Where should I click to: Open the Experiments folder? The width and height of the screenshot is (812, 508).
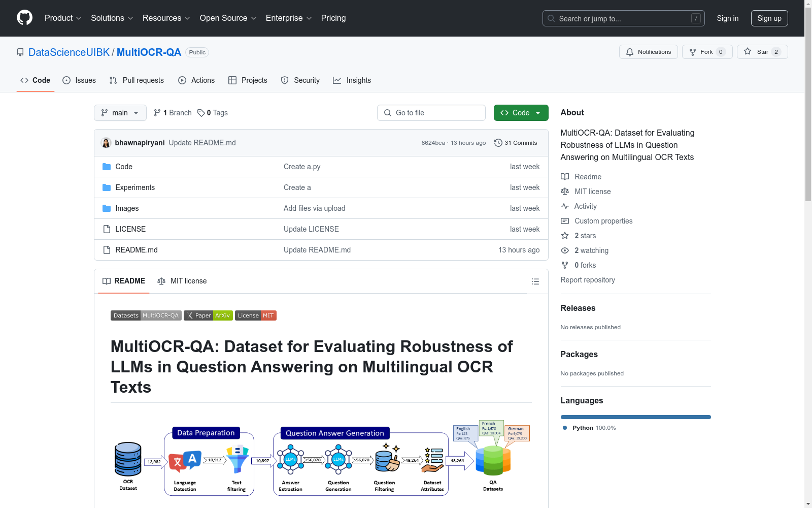135,187
